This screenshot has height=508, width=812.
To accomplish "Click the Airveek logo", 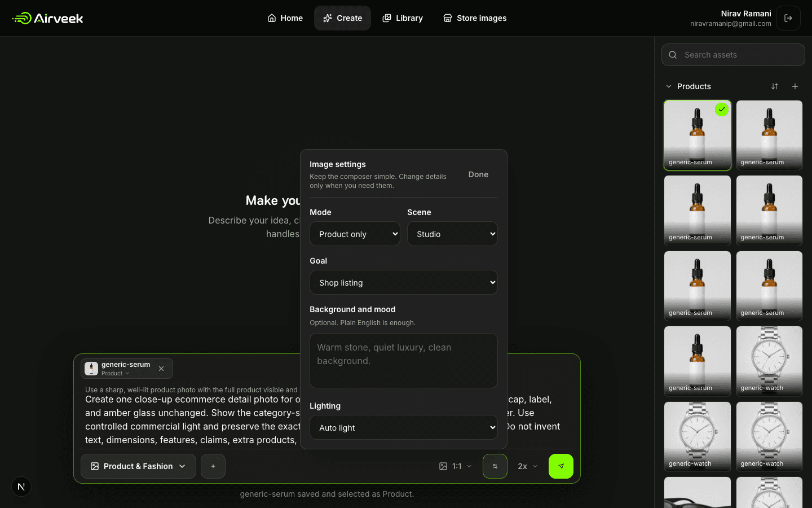I will point(47,18).
